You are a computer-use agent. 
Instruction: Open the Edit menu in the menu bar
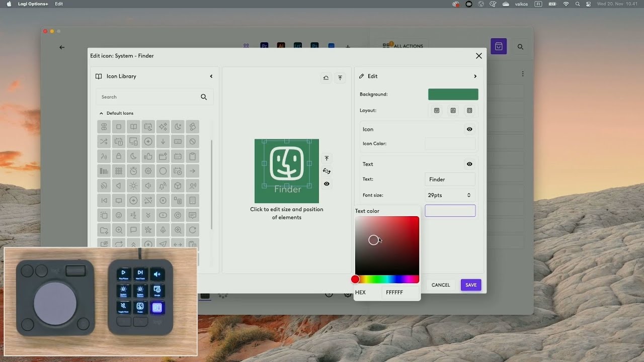(x=59, y=4)
